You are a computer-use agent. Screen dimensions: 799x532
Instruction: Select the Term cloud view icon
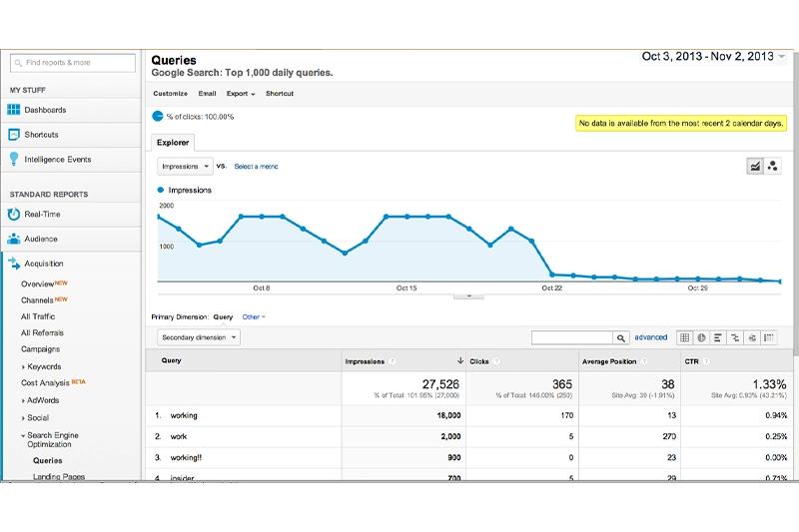pyautogui.click(x=752, y=337)
